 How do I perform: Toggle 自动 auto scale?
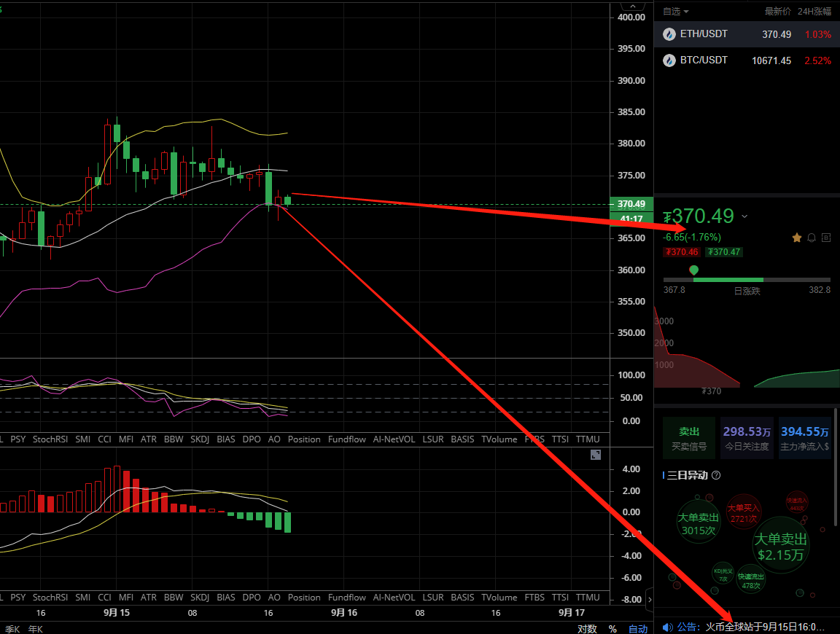[x=638, y=629]
